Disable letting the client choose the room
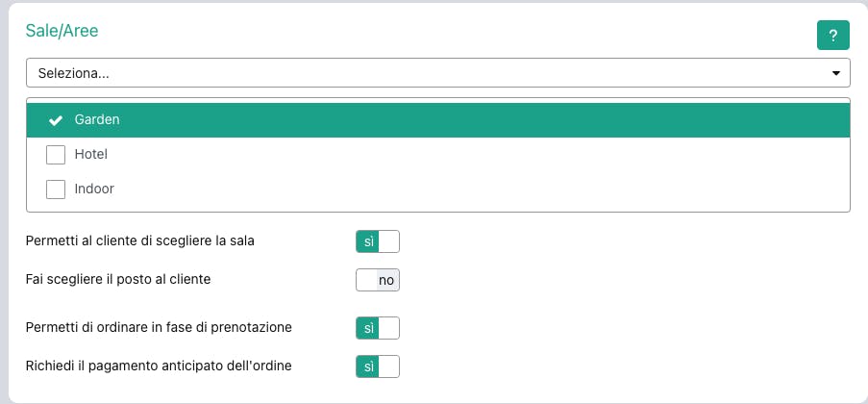868x404 pixels. 377,240
